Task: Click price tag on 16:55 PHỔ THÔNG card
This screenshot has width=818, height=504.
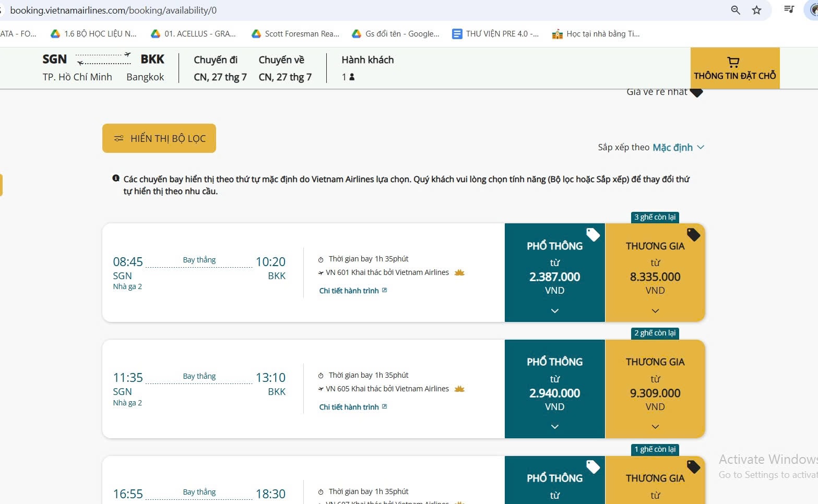Action: tap(593, 467)
